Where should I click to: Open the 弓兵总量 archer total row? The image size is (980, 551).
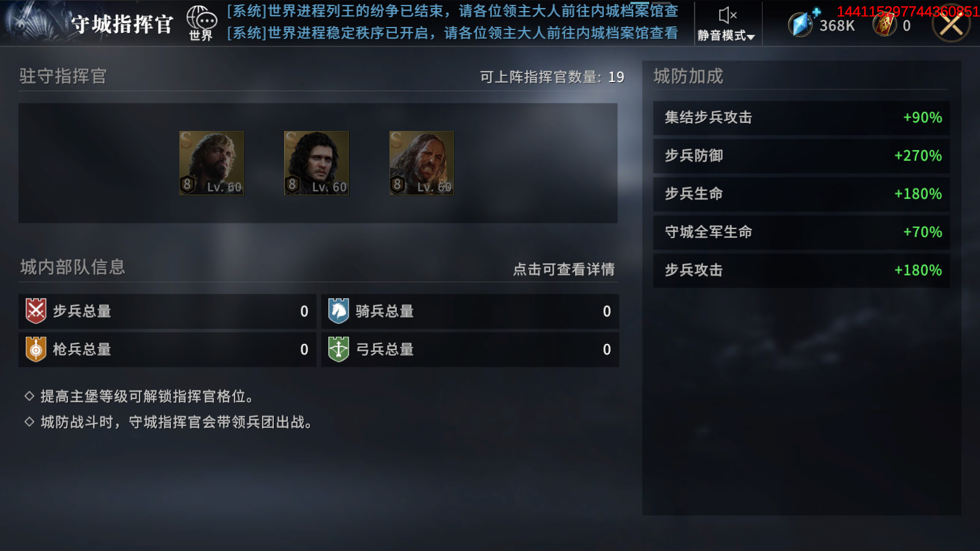(470, 349)
